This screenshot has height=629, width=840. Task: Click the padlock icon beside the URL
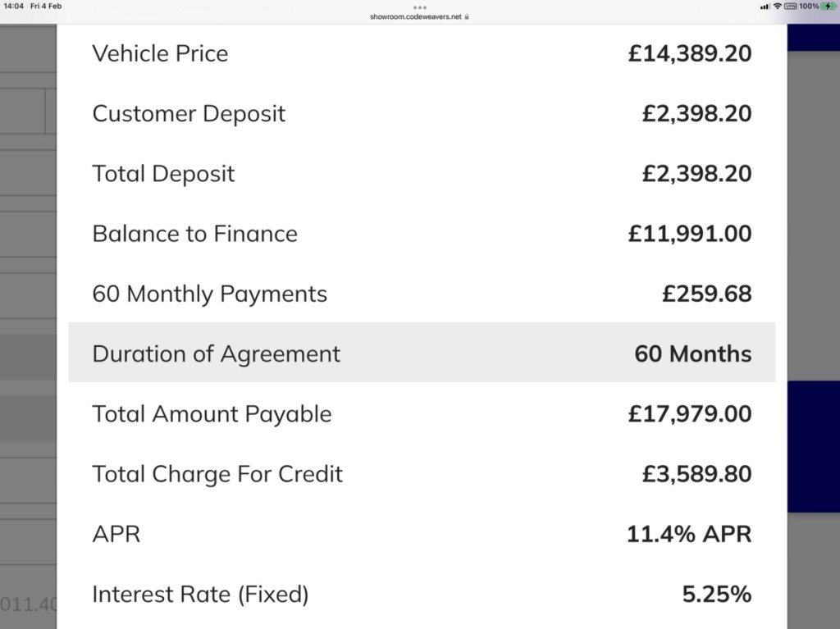(x=467, y=16)
